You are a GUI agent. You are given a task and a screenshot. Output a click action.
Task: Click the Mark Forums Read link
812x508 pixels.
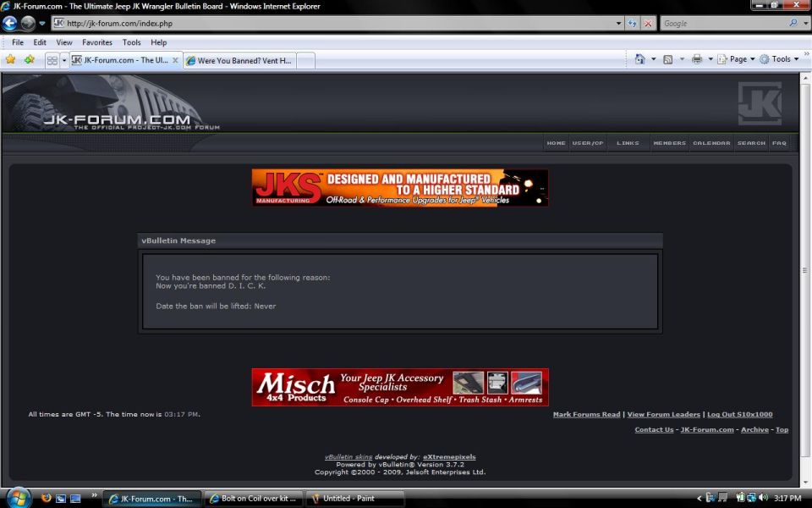[x=586, y=414]
